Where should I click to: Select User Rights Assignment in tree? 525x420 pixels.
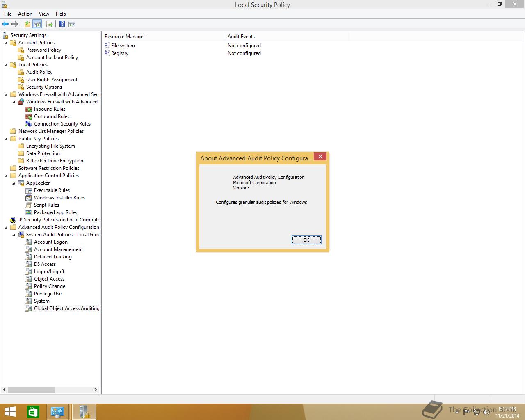52,80
